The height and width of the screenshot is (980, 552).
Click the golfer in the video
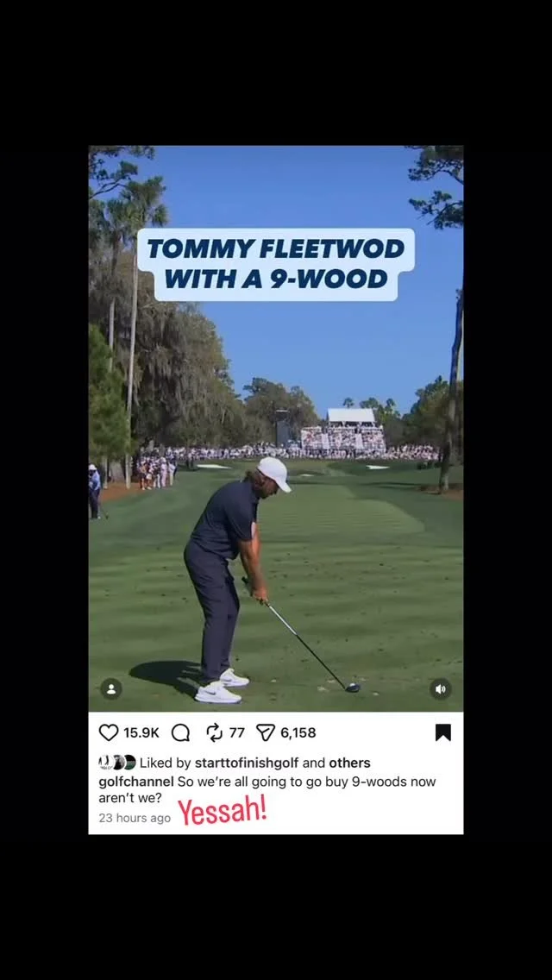pos(235,580)
